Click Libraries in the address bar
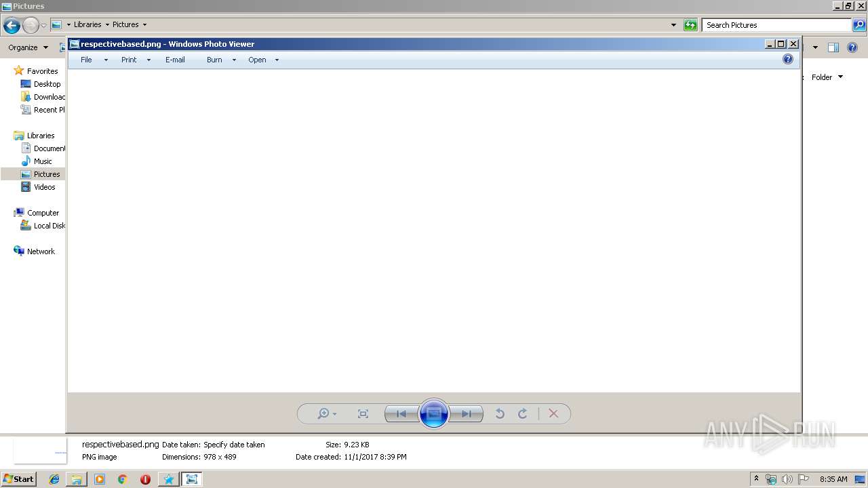Screen dimensions: 868x488 tap(87, 24)
